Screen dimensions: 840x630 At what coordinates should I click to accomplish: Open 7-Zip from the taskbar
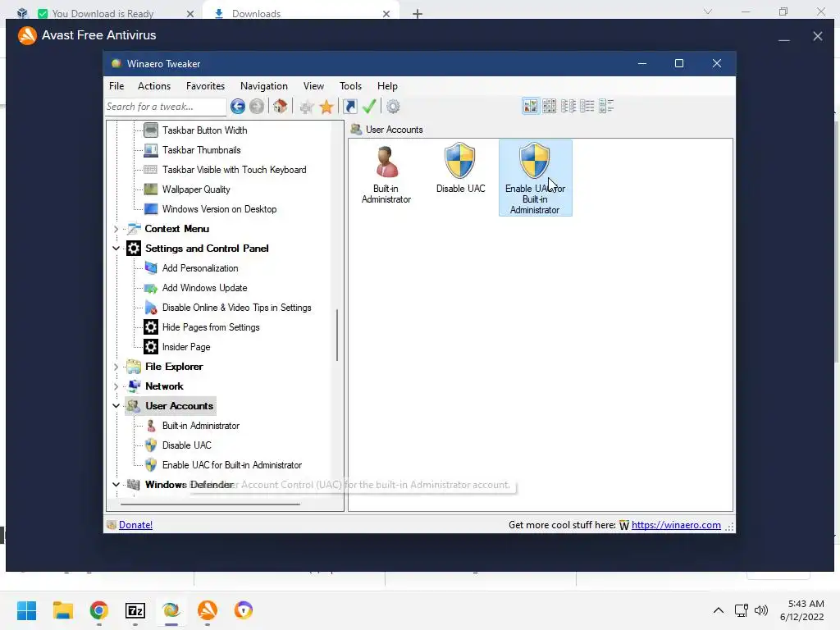tap(135, 610)
